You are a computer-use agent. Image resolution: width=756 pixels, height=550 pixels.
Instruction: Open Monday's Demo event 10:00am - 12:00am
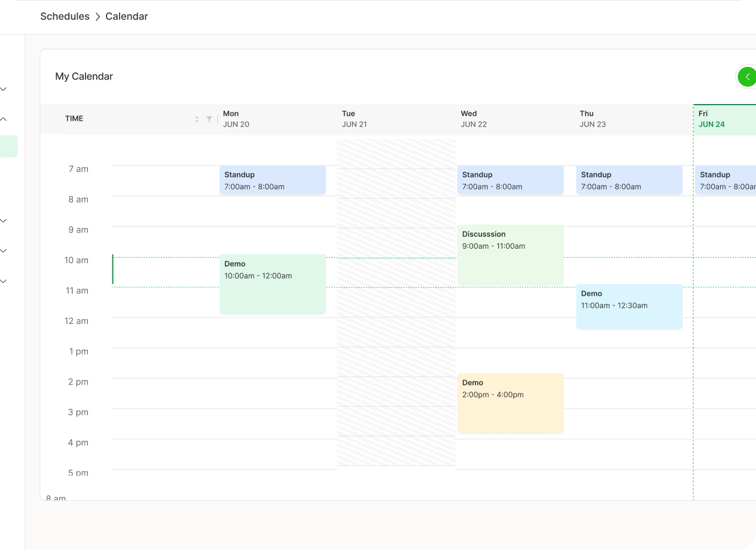(272, 284)
